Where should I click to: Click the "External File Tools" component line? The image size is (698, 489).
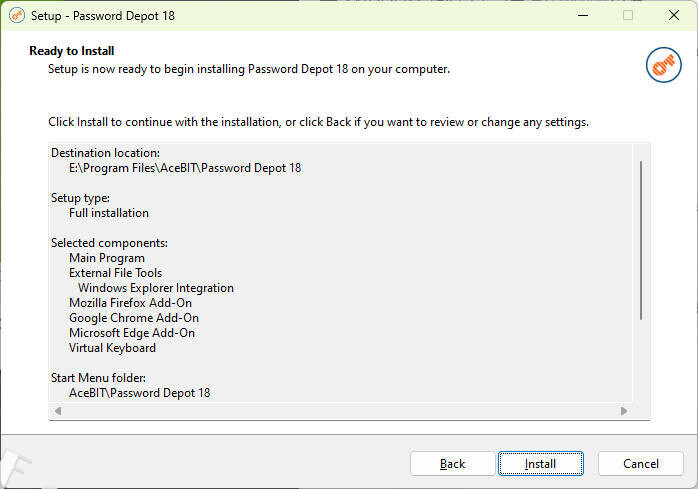(115, 273)
